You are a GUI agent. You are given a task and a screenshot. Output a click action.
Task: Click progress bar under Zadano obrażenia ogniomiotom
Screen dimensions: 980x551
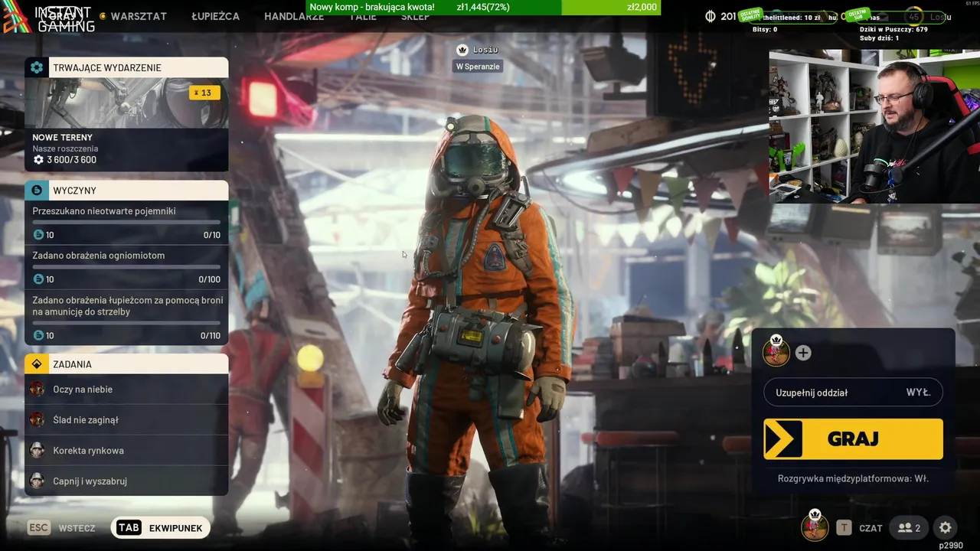click(126, 267)
